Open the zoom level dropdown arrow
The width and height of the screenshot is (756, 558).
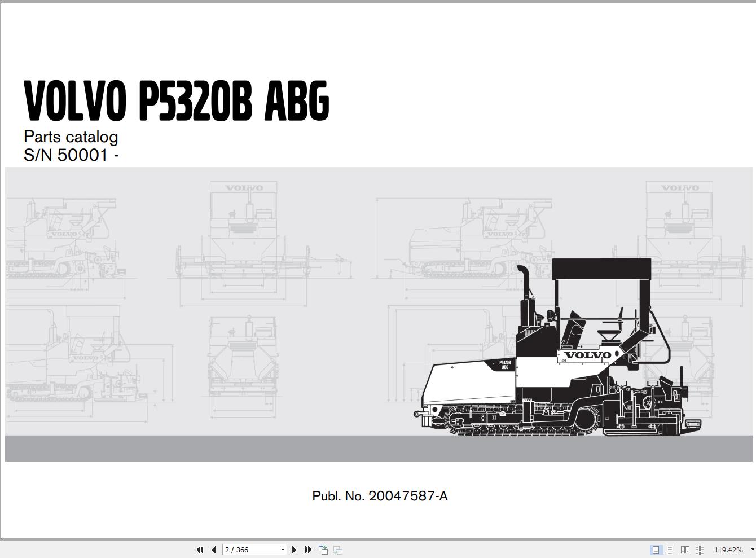click(752, 550)
